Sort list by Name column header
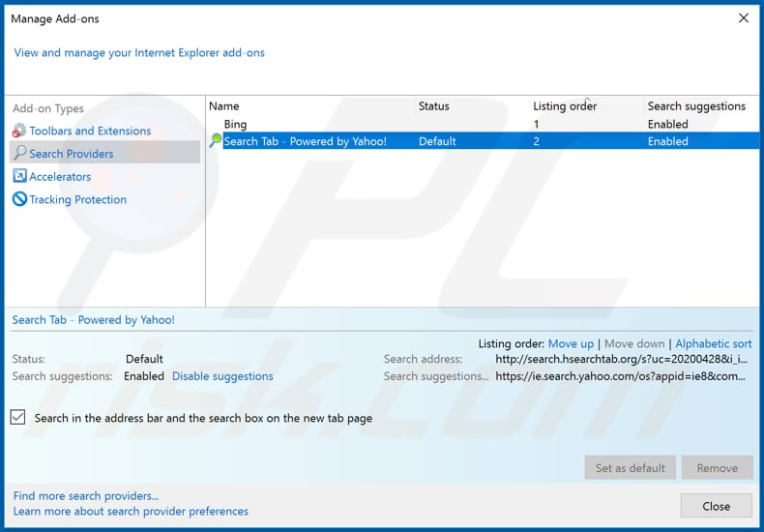 point(224,105)
